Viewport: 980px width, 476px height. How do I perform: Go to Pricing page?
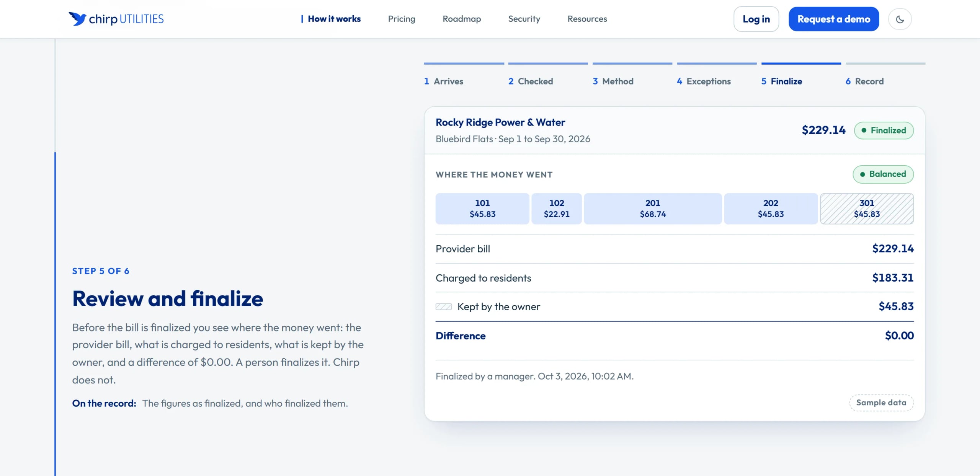click(x=401, y=19)
